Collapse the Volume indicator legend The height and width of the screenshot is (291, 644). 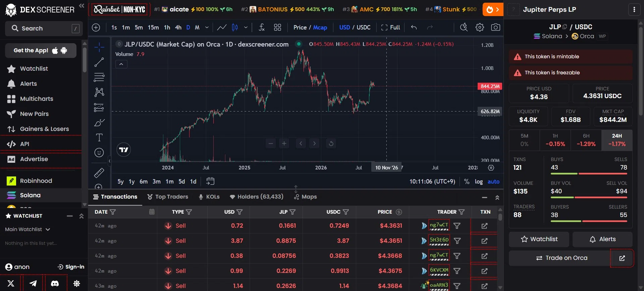tap(121, 64)
